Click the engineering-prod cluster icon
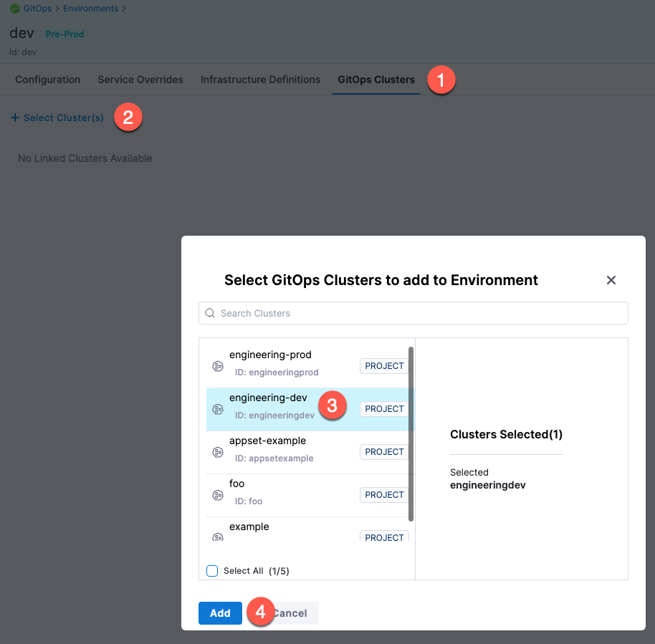The height and width of the screenshot is (644, 655). click(x=218, y=366)
